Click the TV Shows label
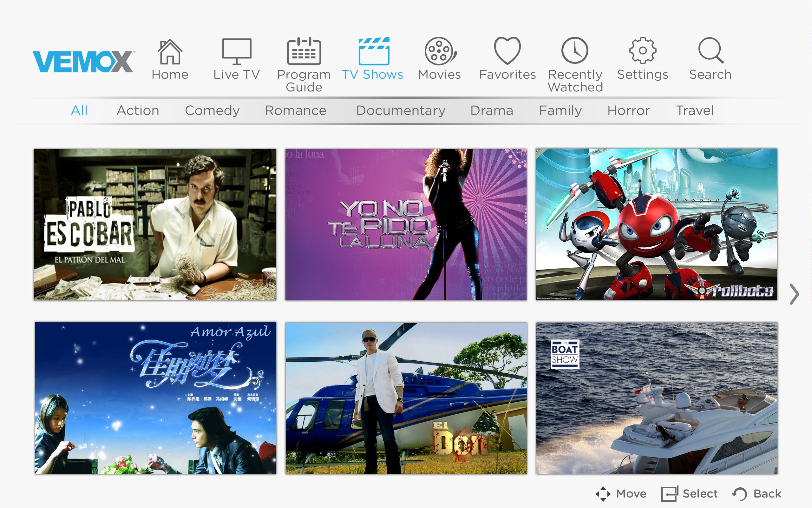 (372, 75)
